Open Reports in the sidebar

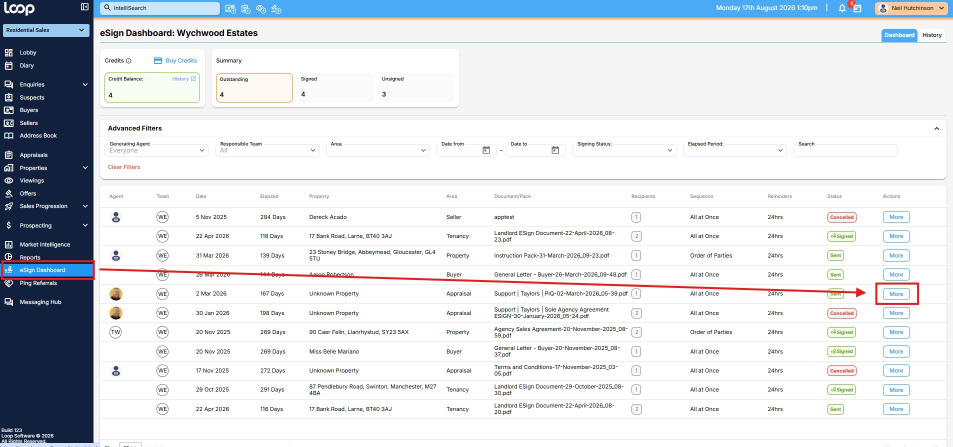coord(30,257)
